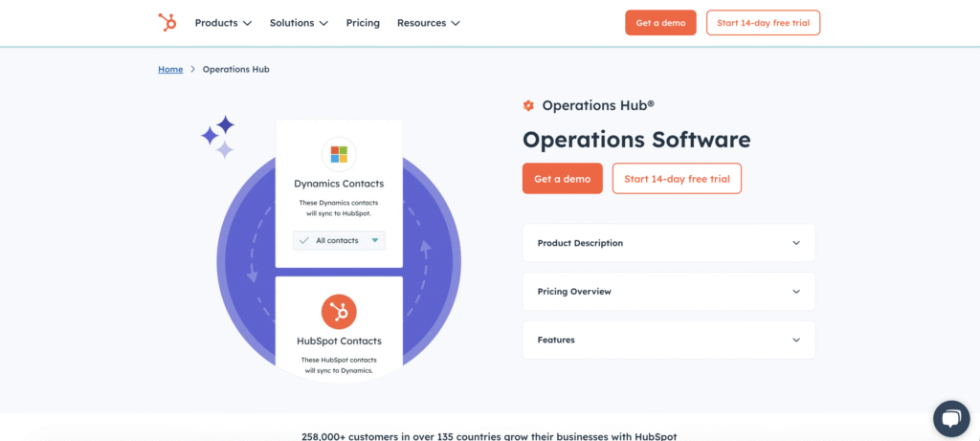Open the Solutions menu

tap(299, 23)
